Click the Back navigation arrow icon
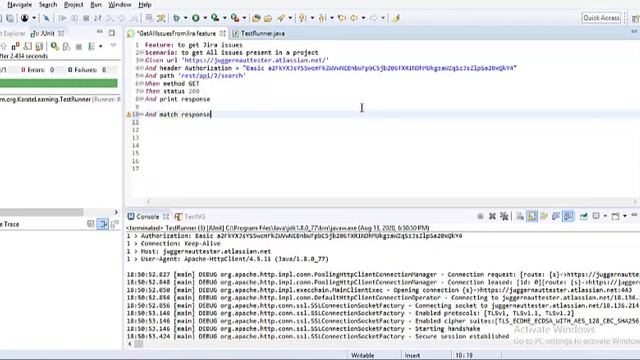This screenshot has width=640, height=360. [354, 18]
